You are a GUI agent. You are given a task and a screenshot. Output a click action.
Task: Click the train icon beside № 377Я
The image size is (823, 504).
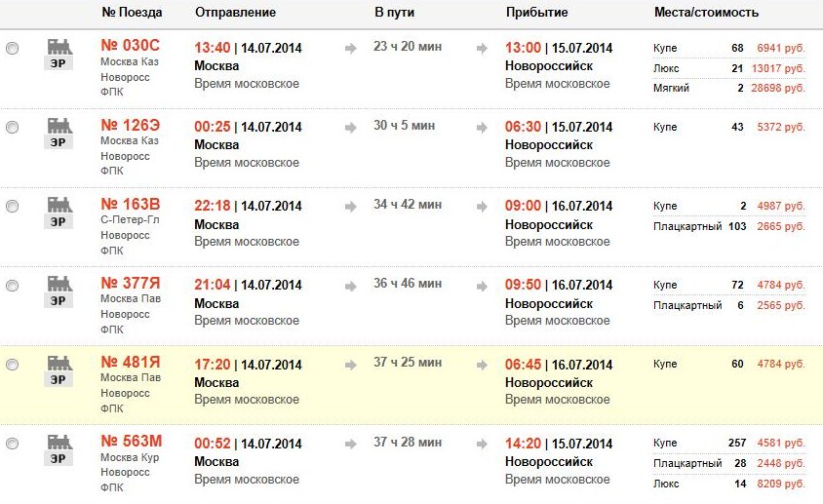tap(59, 291)
